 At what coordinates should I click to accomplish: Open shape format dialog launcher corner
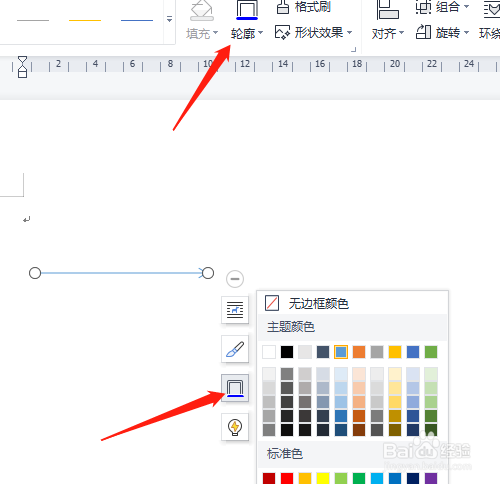coord(354,50)
